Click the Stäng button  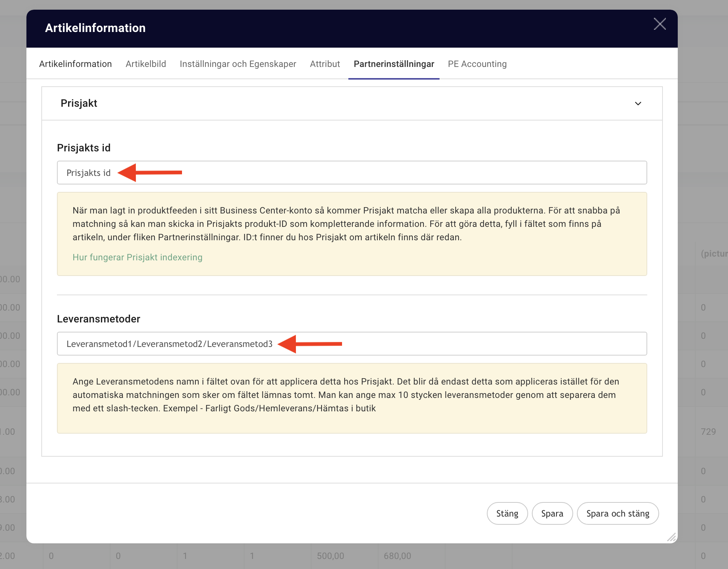(x=507, y=514)
